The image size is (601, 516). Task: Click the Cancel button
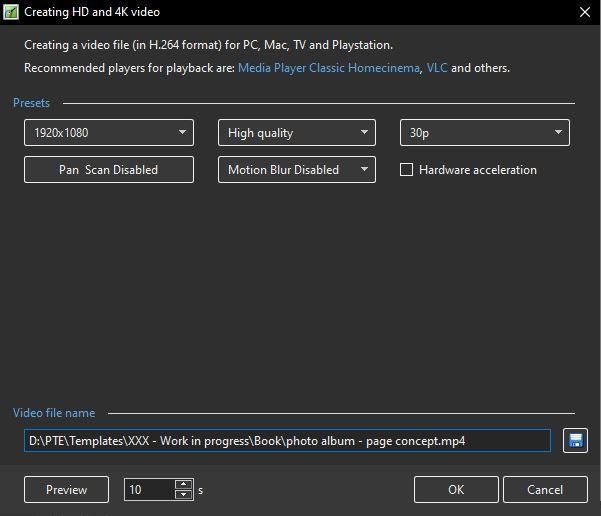pyautogui.click(x=545, y=490)
